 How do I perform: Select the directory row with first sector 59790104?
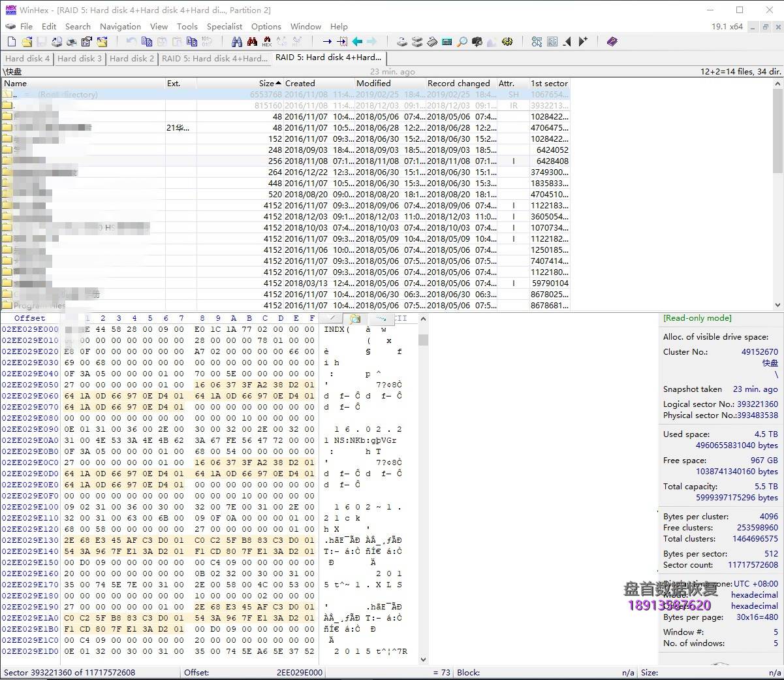[285, 283]
